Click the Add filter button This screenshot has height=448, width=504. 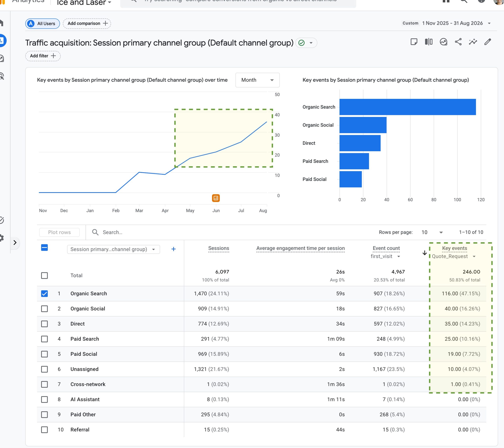click(43, 56)
